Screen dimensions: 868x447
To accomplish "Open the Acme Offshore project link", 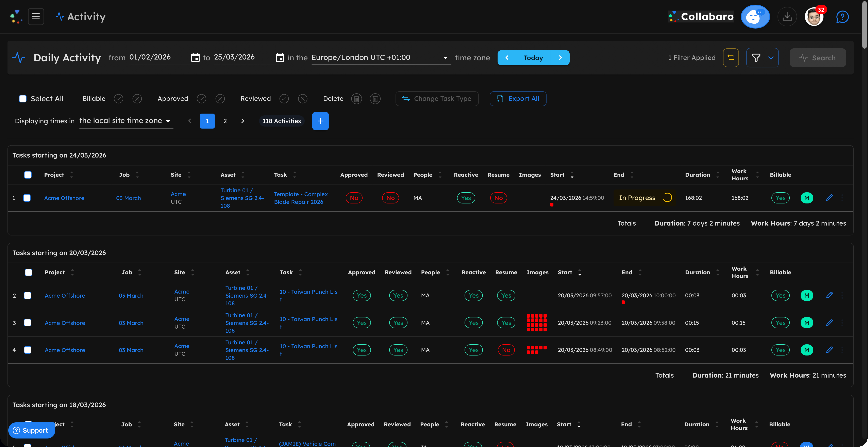I will click(x=64, y=198).
